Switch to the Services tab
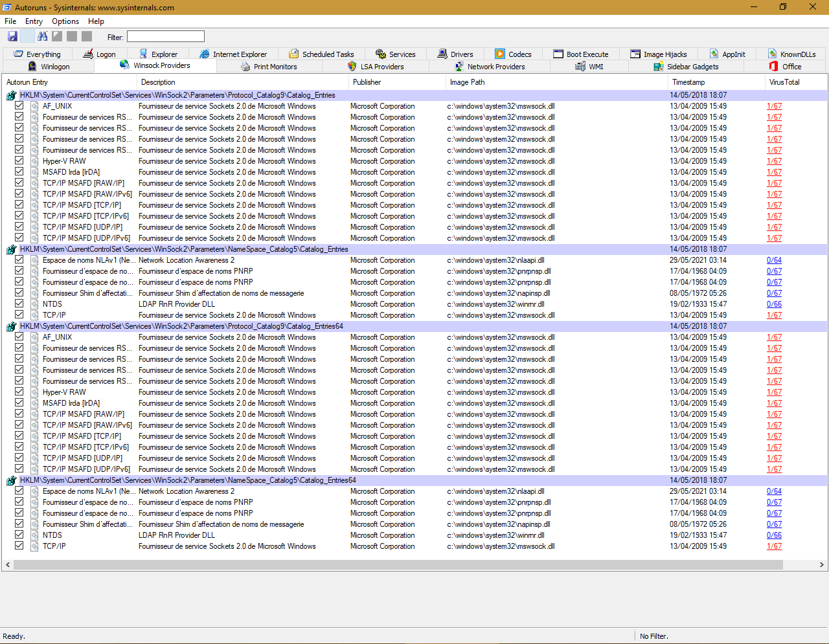The image size is (829, 644). pyautogui.click(x=396, y=54)
